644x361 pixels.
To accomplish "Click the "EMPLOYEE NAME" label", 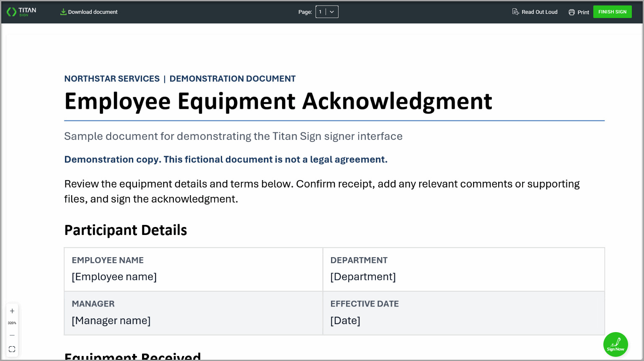I will point(108,260).
